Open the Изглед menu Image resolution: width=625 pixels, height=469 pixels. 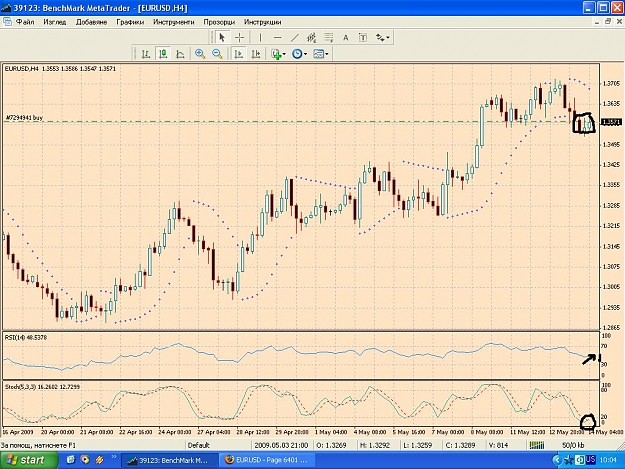[x=55, y=22]
